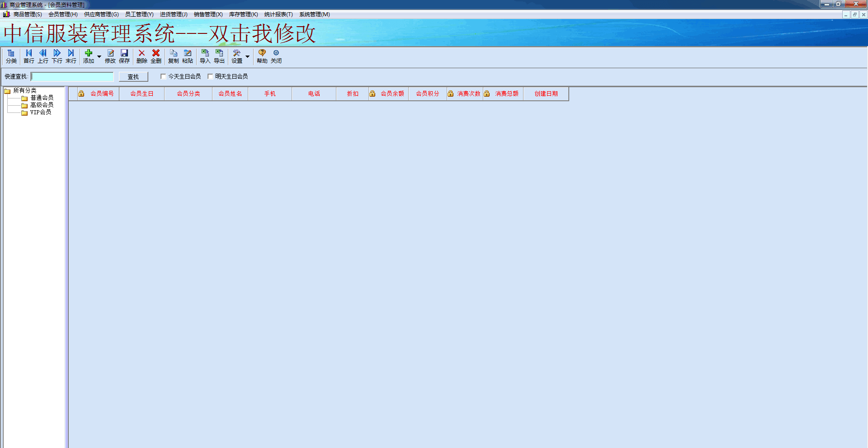Go to previous row with 上行
This screenshot has width=868, height=448.
(43, 56)
